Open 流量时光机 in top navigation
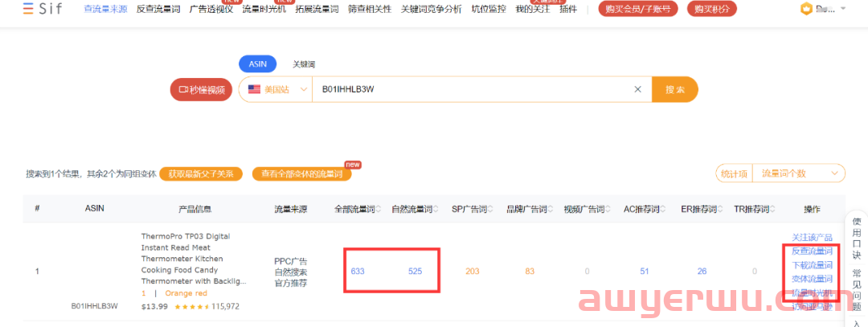 (x=264, y=10)
